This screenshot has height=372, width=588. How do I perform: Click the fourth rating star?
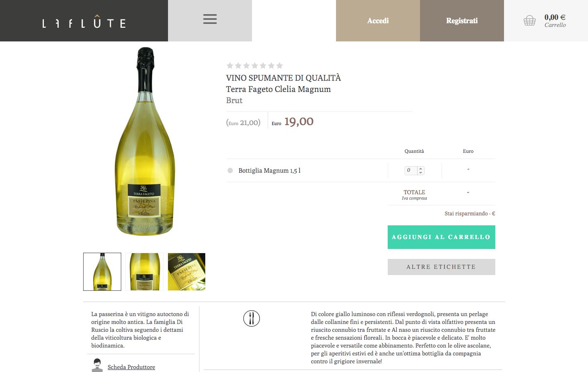click(254, 65)
